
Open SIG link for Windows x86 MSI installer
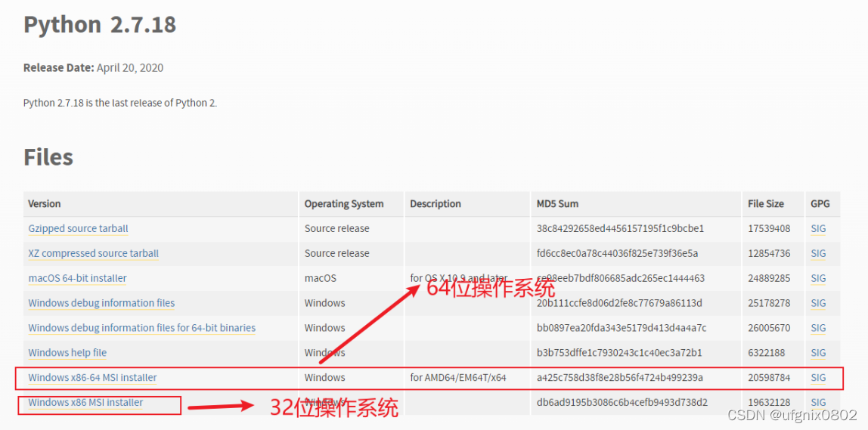pos(818,403)
